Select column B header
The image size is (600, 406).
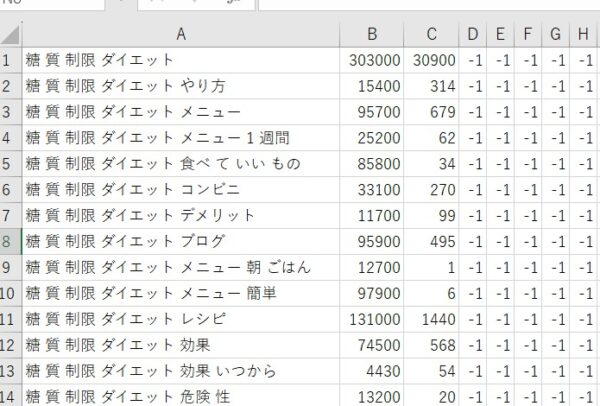pos(372,34)
